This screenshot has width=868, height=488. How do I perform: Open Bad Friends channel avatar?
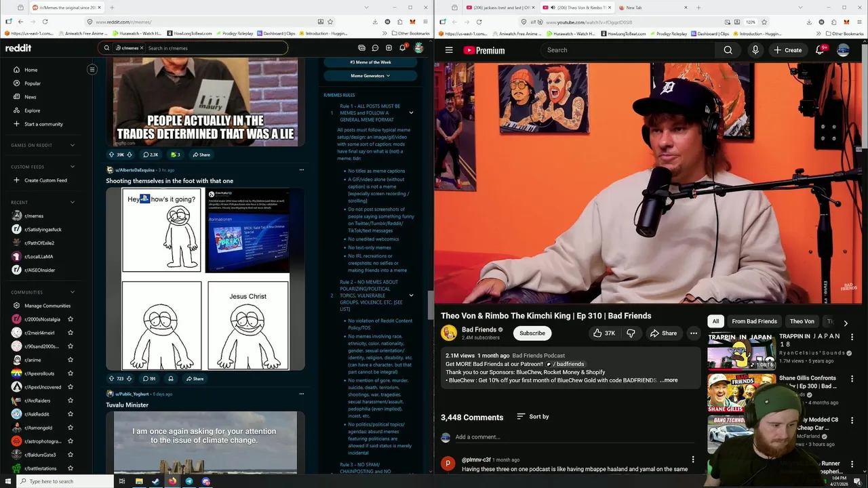pos(449,333)
